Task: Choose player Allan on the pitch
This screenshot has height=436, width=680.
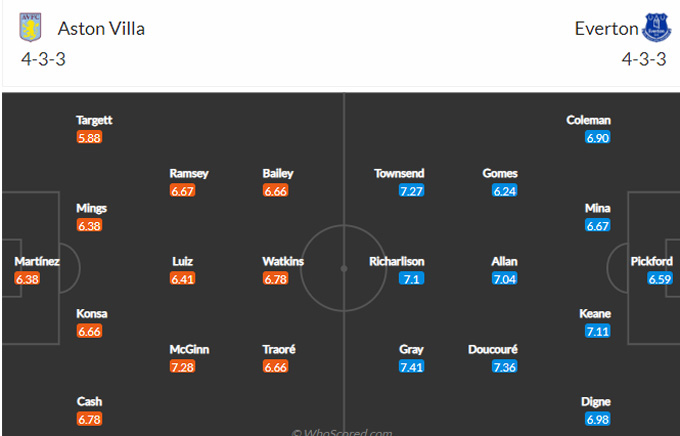Action: [x=504, y=261]
